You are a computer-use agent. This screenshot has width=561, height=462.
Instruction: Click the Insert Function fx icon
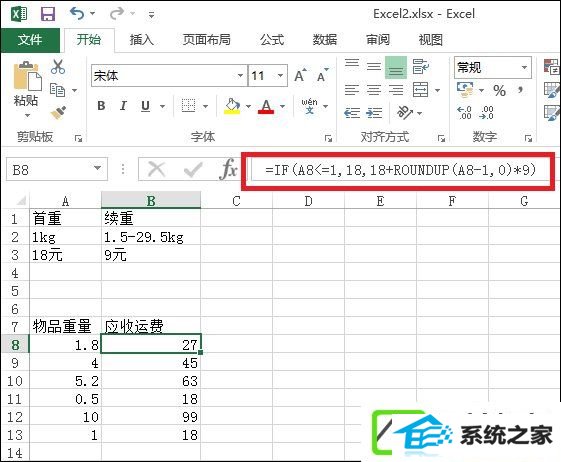(229, 169)
